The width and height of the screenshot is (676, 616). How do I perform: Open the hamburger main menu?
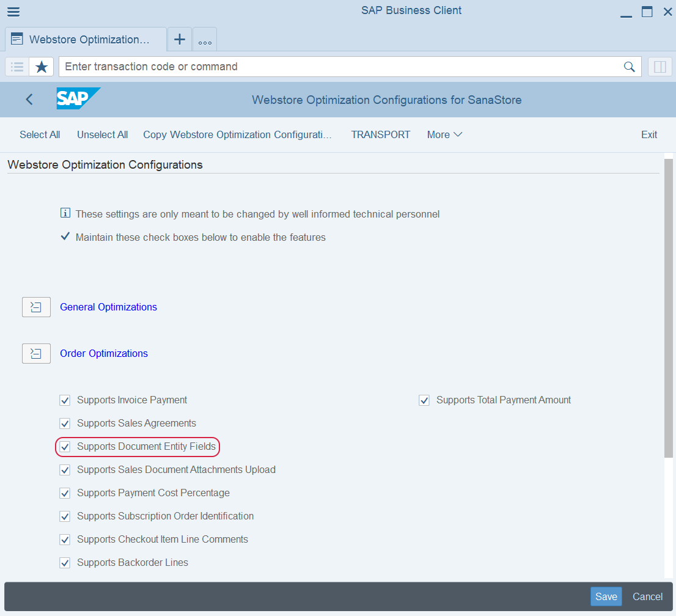click(x=13, y=12)
